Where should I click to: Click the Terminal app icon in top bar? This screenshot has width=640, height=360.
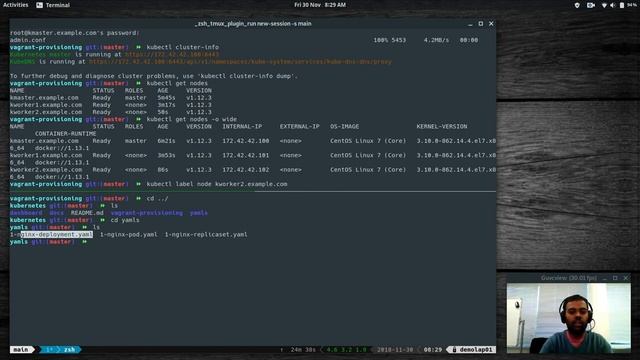click(x=40, y=5)
